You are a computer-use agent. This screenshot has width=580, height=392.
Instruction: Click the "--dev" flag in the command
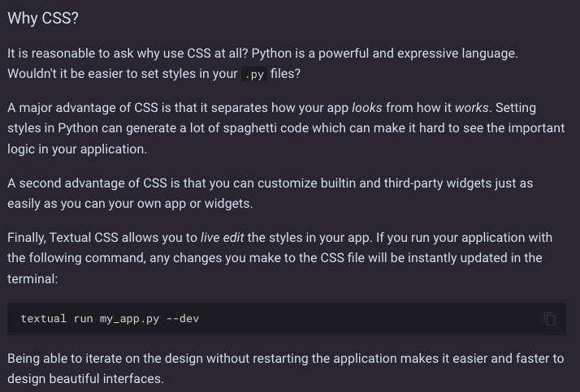click(183, 319)
